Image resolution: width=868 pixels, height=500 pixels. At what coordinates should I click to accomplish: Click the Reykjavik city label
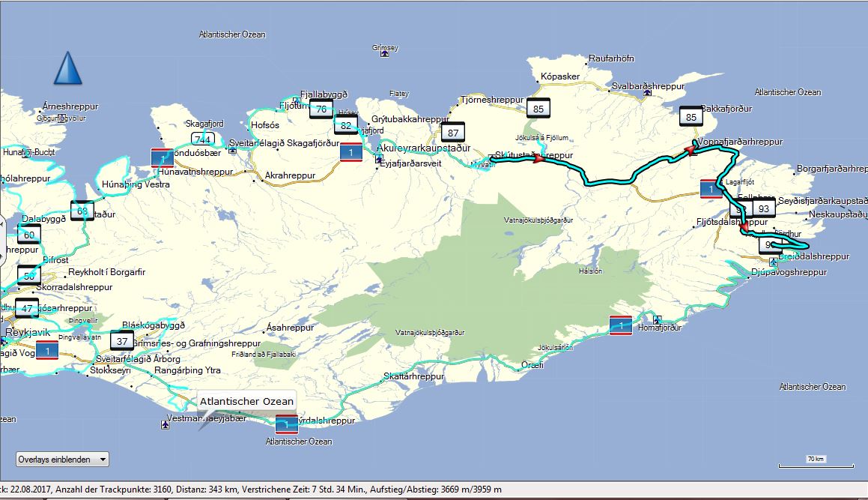27,332
